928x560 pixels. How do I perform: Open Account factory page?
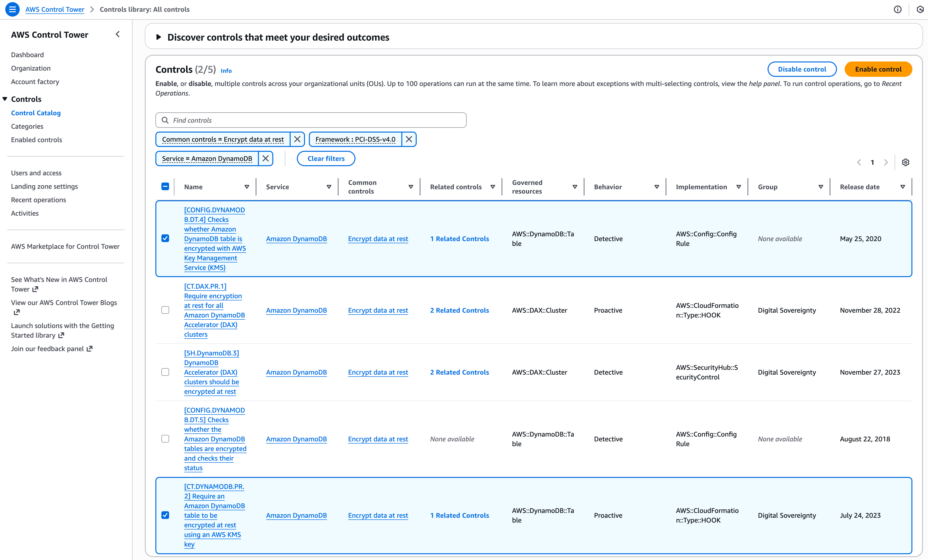[x=35, y=82]
